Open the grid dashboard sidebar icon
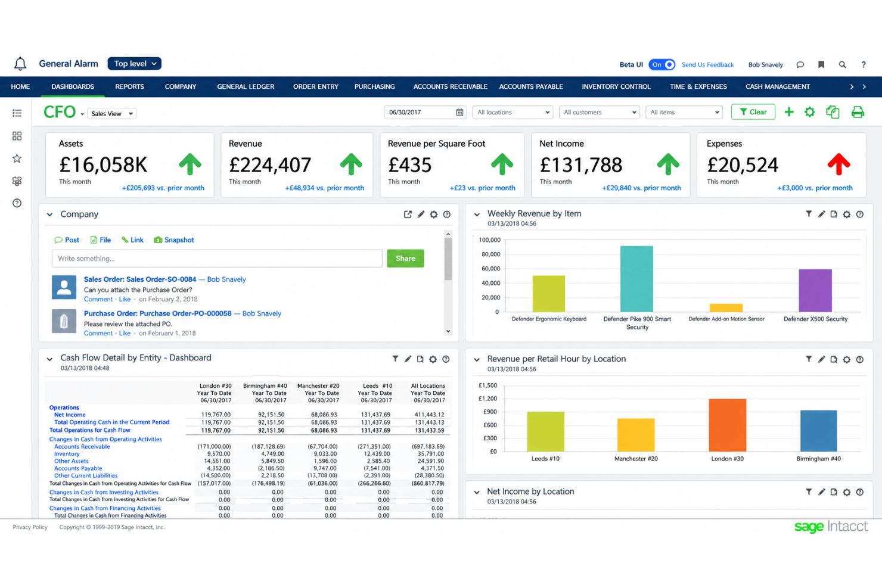This screenshot has width=882, height=588. (17, 136)
